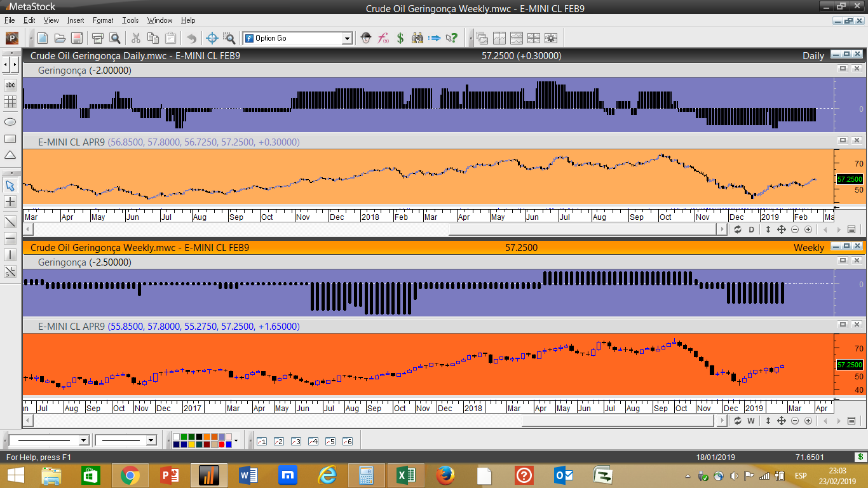Open the color palette dropdown arrow
Viewport: 868px width, 488px height.
coord(236,440)
